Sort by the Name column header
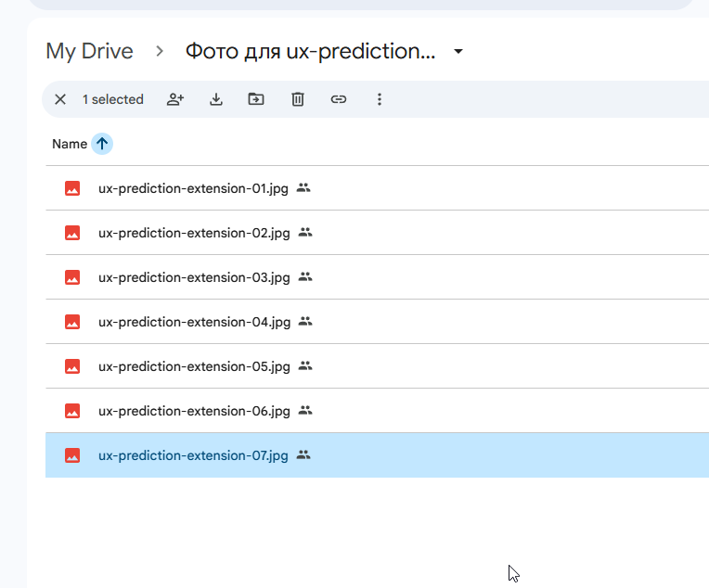Screen dimensions: 709x588 point(70,144)
